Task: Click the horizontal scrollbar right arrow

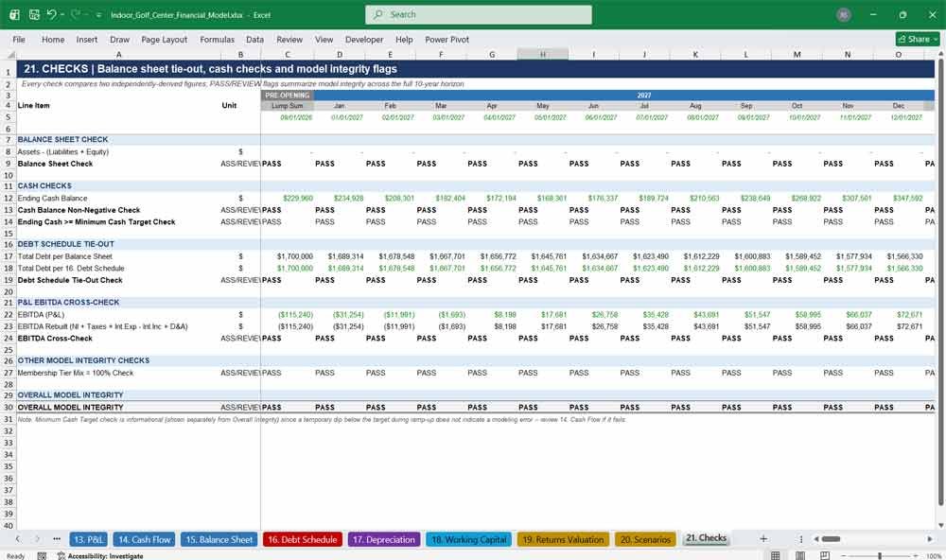Action: (x=930, y=539)
